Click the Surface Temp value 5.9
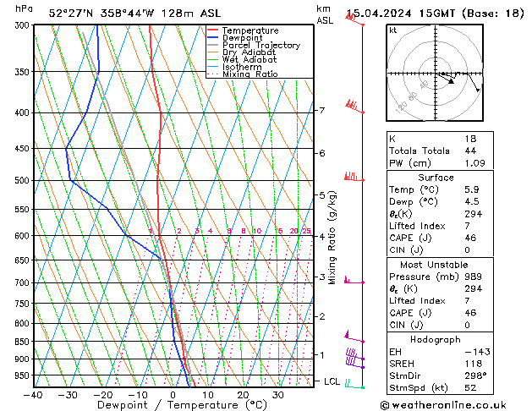The image size is (532, 411). pyautogui.click(x=472, y=189)
